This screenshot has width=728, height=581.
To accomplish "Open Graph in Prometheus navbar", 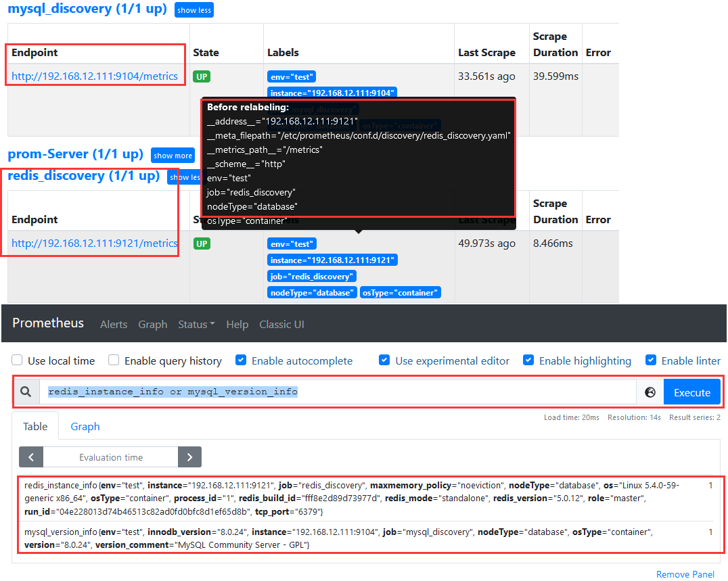I will click(x=153, y=325).
